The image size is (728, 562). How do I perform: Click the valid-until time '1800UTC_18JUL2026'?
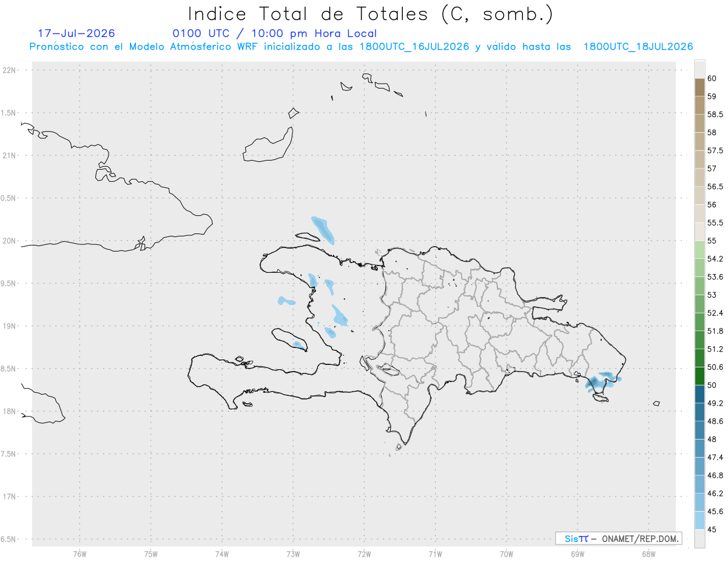pyautogui.click(x=638, y=47)
